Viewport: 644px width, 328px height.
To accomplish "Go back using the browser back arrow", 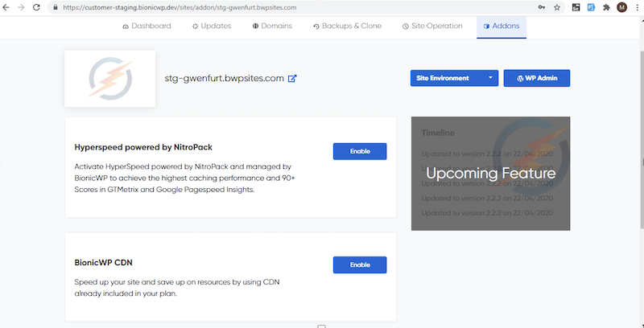I will 6,7.
